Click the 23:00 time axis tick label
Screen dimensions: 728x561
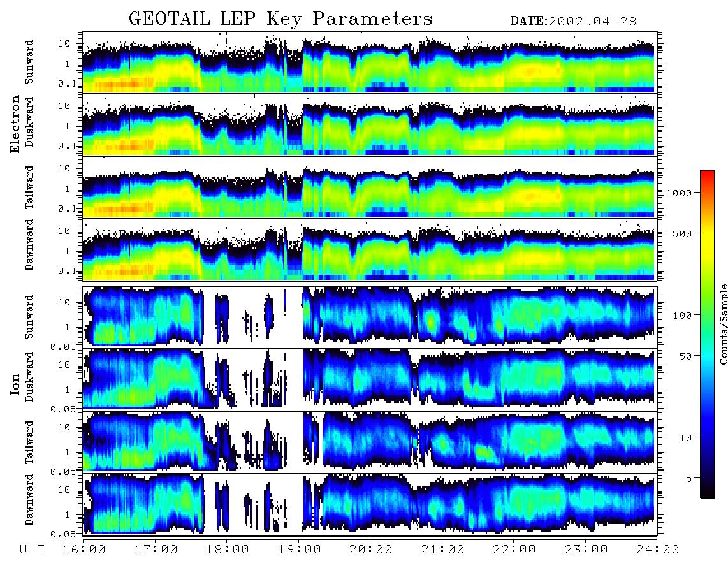pos(586,550)
